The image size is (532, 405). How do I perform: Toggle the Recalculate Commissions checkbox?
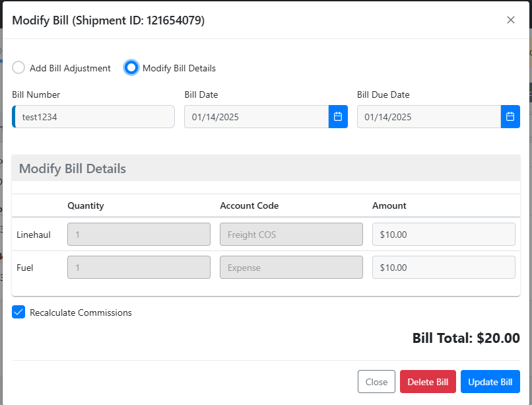coord(18,313)
